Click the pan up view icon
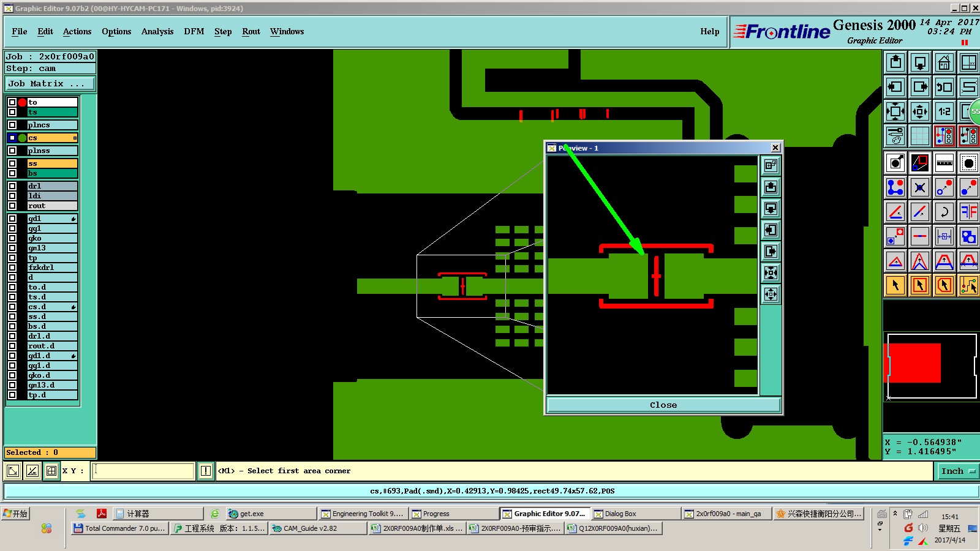Image resolution: width=980 pixels, height=551 pixels. coord(895,62)
